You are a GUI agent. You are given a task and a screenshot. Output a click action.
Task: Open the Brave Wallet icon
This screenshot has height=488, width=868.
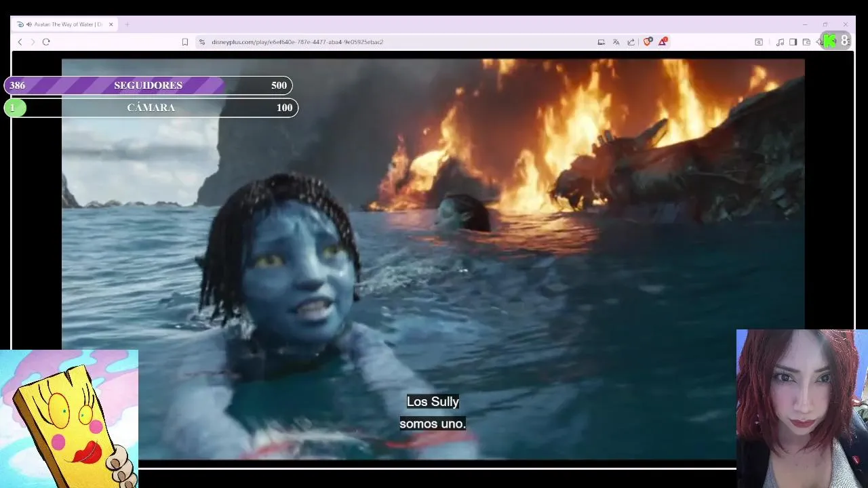click(806, 42)
